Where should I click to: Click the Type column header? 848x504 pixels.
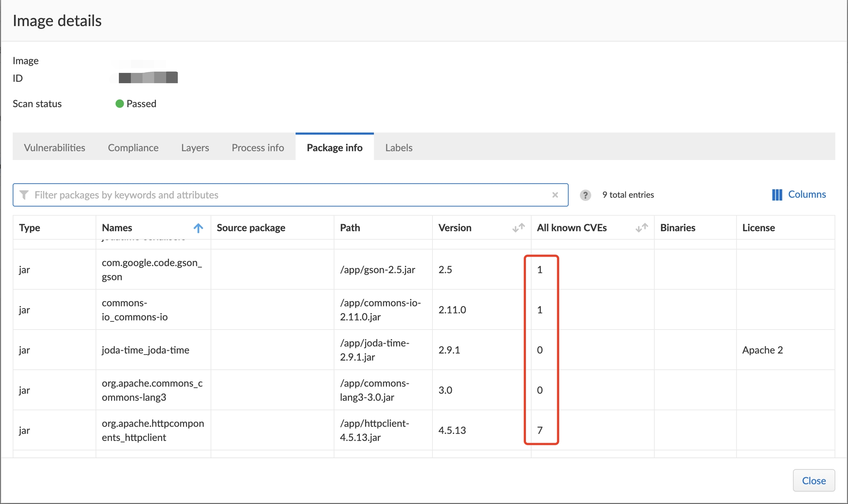[30, 228]
